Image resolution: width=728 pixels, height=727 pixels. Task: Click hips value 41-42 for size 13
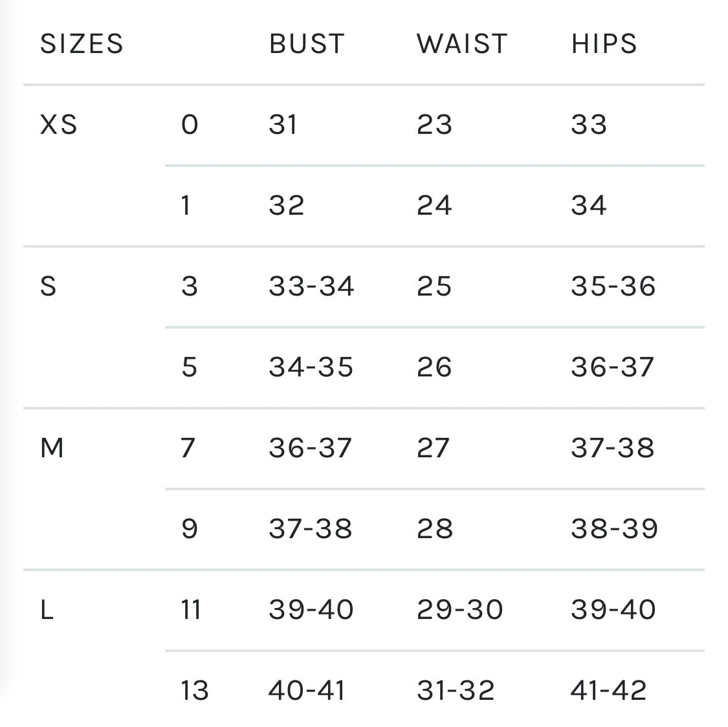point(609,690)
